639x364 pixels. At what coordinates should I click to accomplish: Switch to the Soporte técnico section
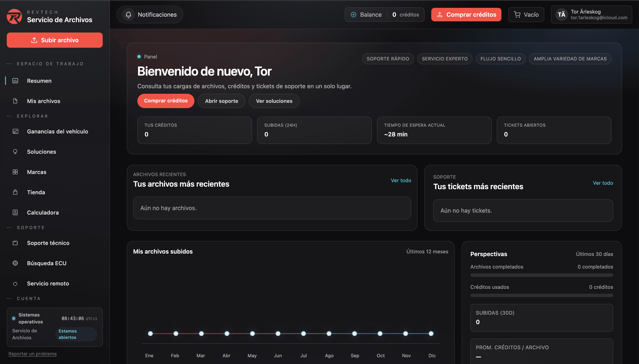point(48,243)
